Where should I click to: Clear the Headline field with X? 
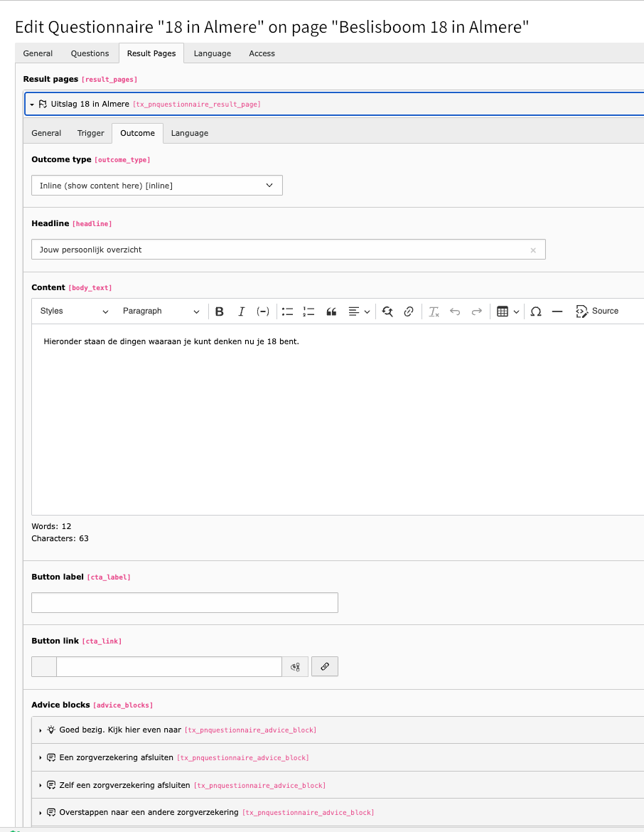click(x=533, y=250)
